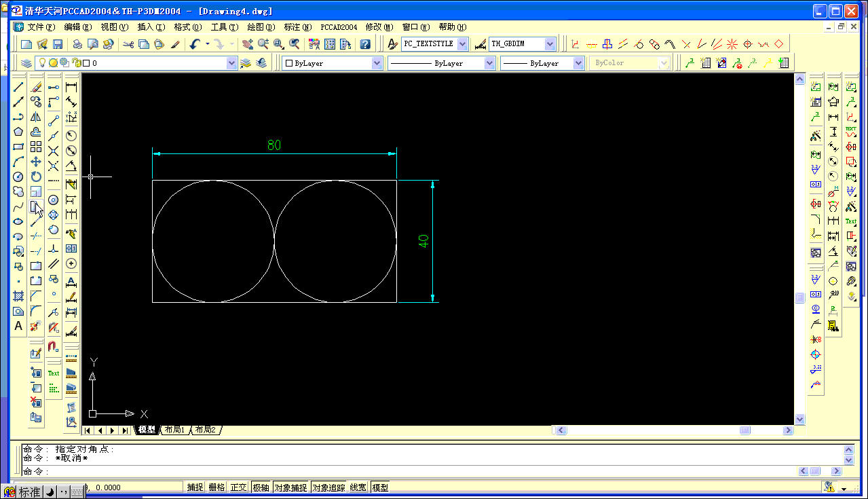Select the Arc draw tool
The image size is (868, 499).
coord(18,162)
